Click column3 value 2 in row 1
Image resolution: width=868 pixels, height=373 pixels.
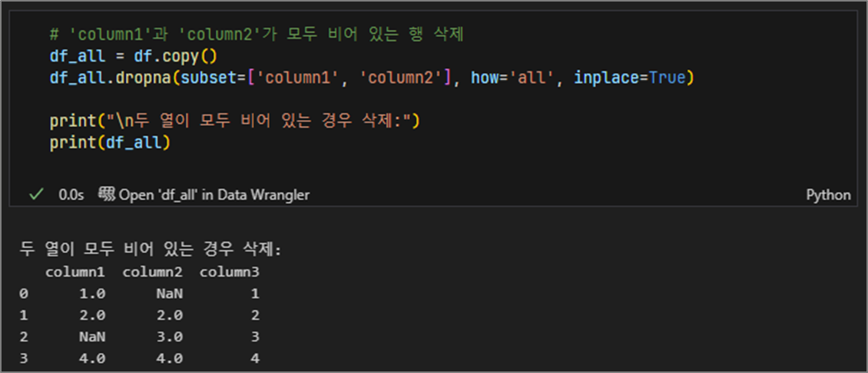click(x=255, y=315)
